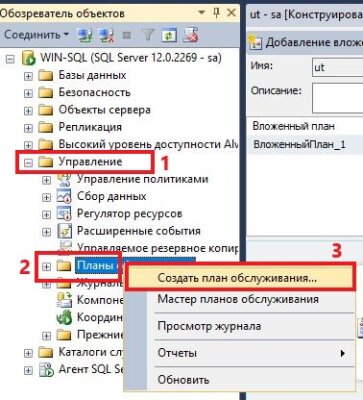Viewport: 363px width, 400px height.
Task: Select WIN-SQL (SQL Server 12.0.2269 - sa)
Action: (x=131, y=58)
